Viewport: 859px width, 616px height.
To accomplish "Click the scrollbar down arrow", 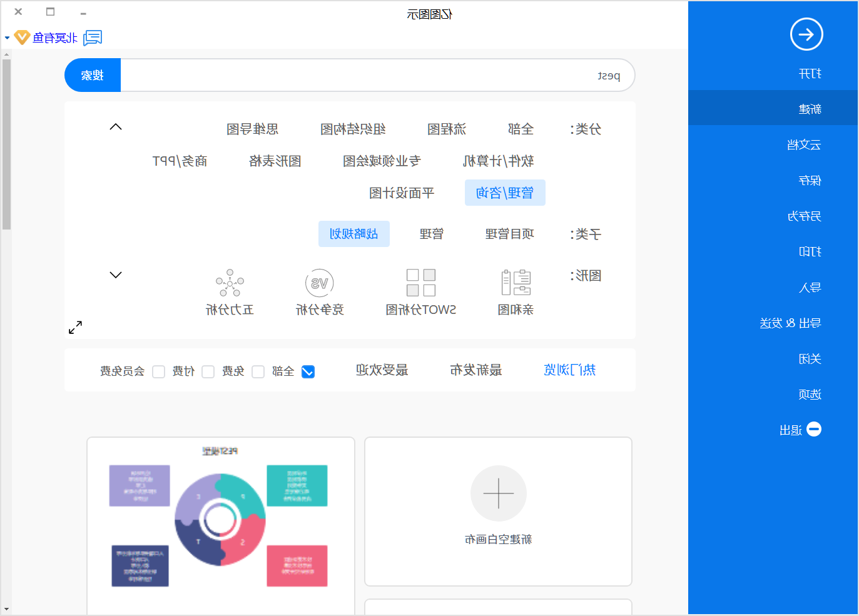I will [x=6, y=608].
